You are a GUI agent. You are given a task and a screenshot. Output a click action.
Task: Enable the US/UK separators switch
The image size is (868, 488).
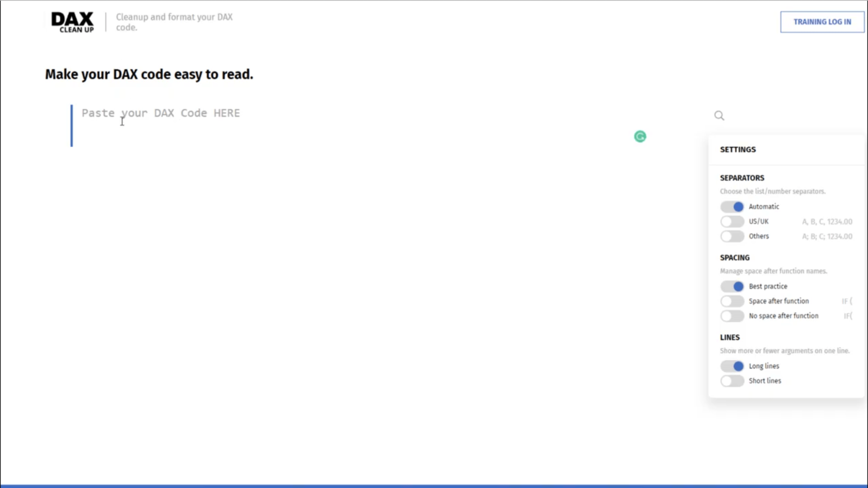click(x=732, y=222)
